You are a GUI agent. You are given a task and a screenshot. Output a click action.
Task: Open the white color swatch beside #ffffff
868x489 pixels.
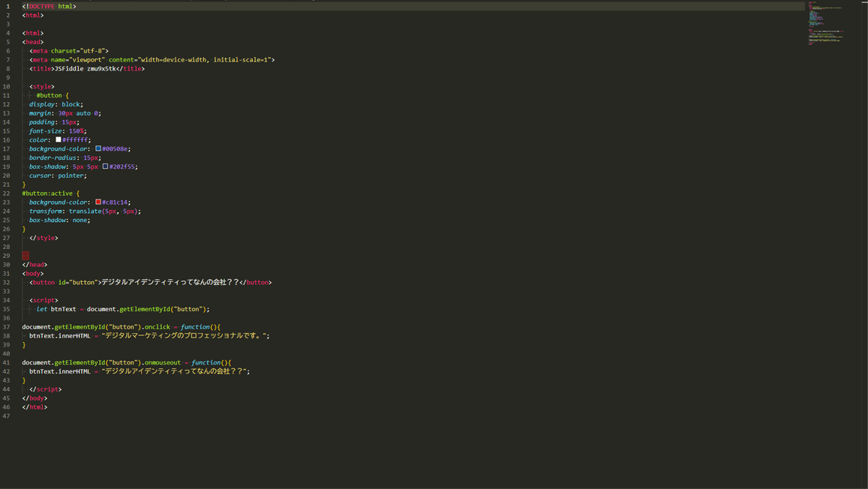coord(58,140)
